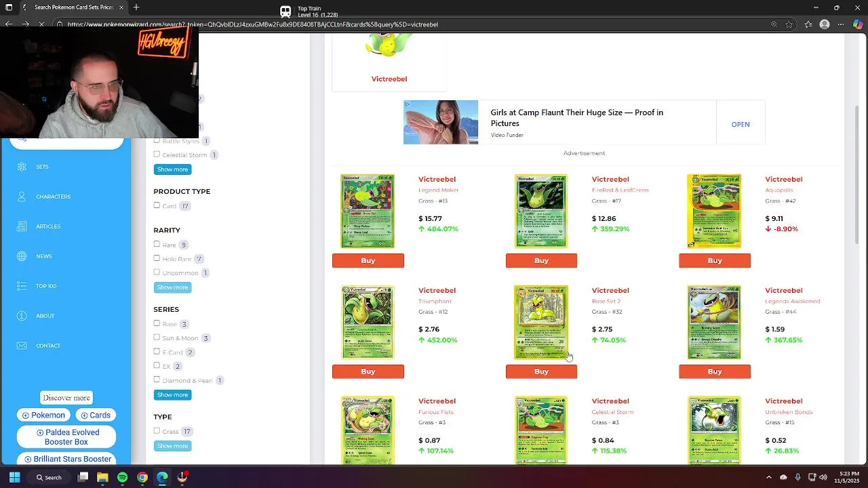Open About in the sidebar
The height and width of the screenshot is (488, 868).
45,316
